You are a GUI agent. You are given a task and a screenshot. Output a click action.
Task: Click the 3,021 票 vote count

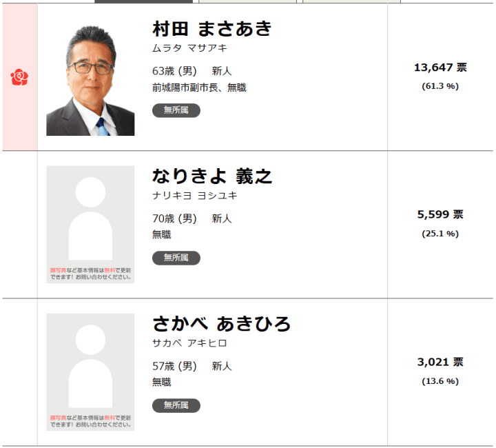click(440, 363)
